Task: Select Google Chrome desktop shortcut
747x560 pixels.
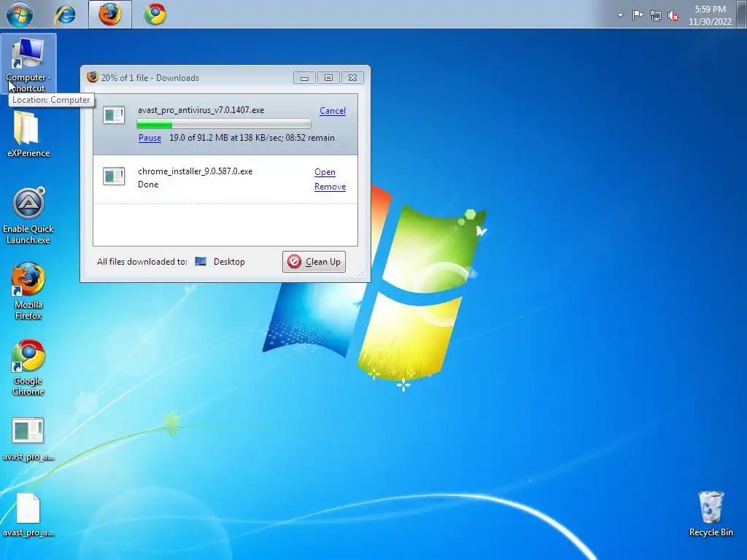Action: coord(28,367)
